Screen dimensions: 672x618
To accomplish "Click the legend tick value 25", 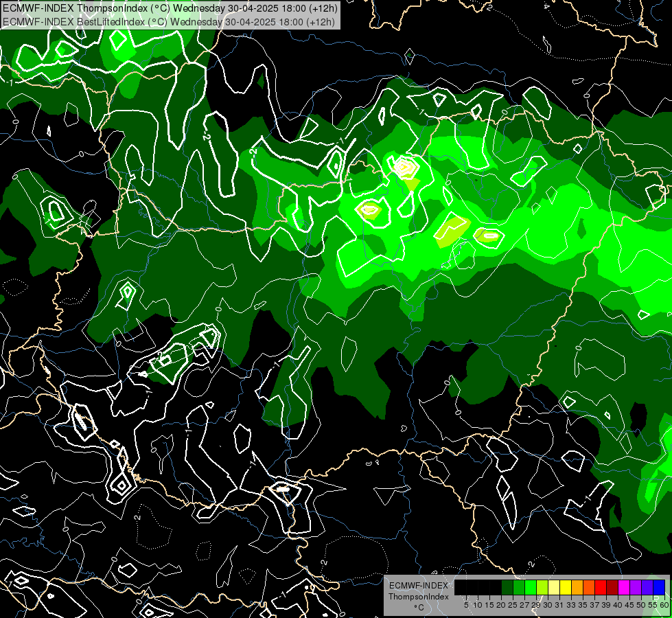I will [x=513, y=605].
